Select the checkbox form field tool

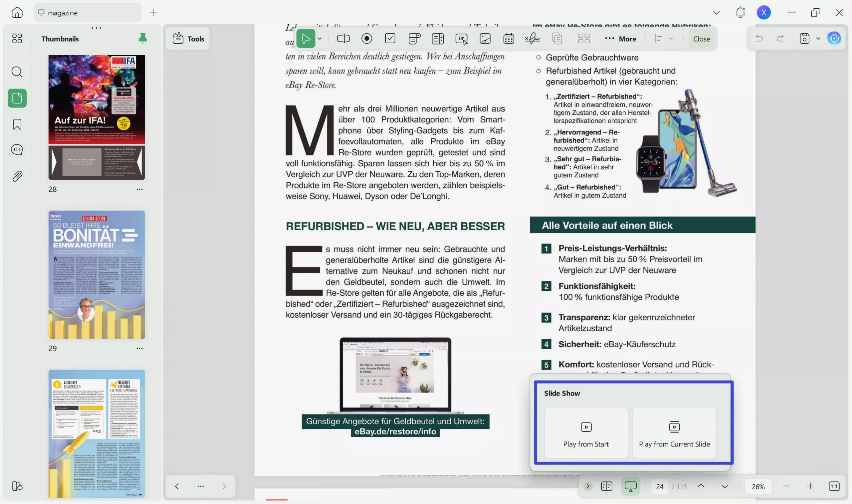390,38
